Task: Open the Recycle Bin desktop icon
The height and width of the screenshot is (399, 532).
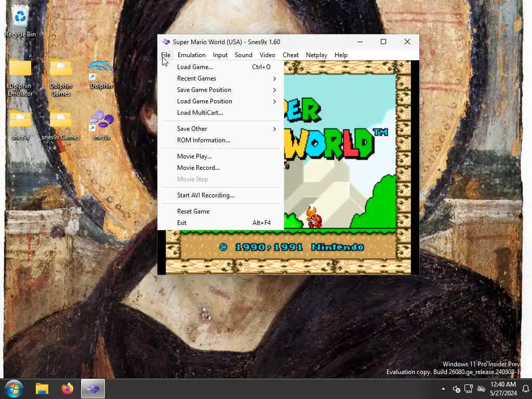Action: point(20,22)
